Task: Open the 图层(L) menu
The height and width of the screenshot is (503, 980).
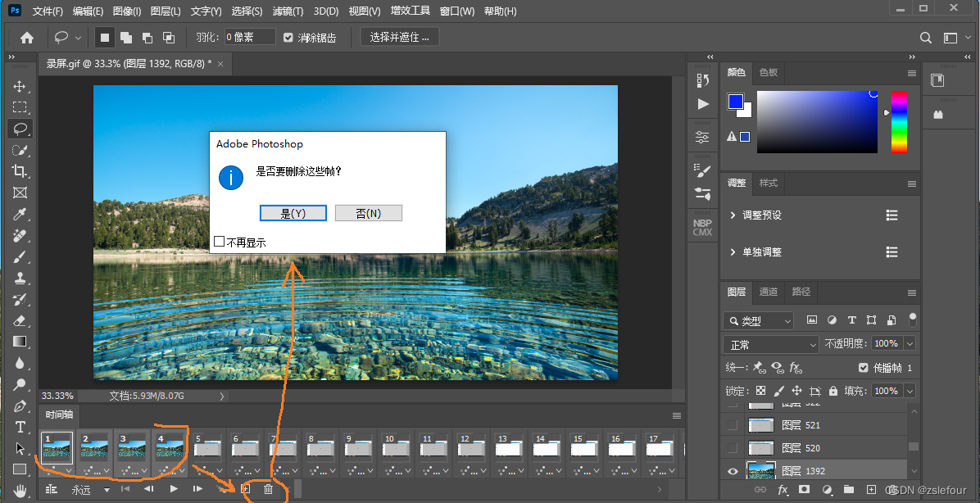Action: click(166, 11)
